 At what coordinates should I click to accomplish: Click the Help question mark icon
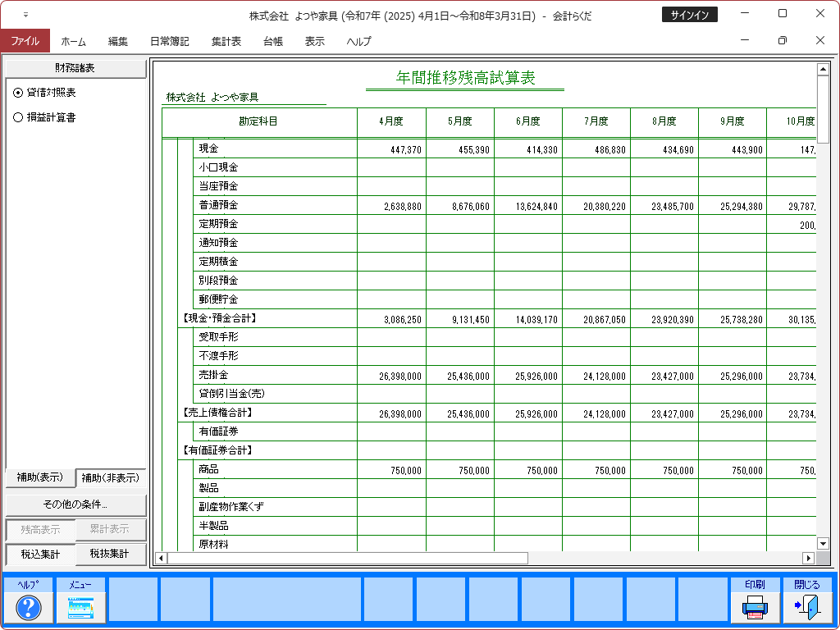29,607
